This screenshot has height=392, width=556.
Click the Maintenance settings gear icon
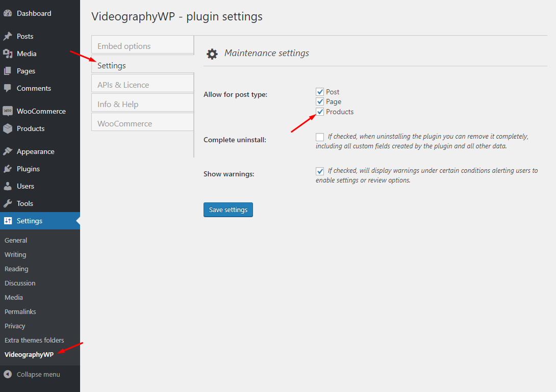[x=212, y=54]
